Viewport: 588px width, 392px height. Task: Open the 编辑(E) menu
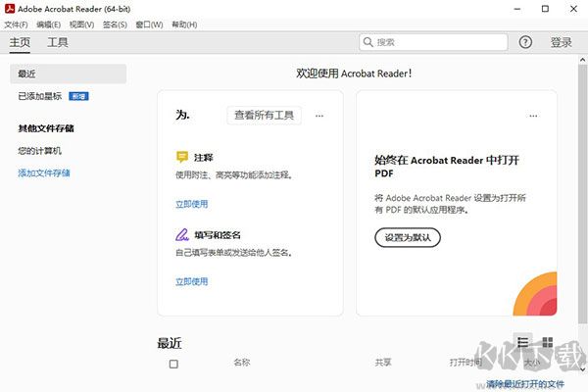click(x=48, y=24)
